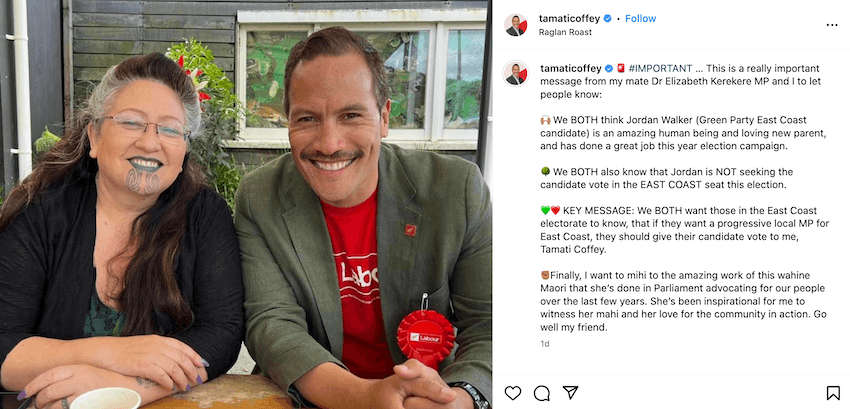Click caption profile avatar thumbnail
850x409 pixels.
coord(515,73)
